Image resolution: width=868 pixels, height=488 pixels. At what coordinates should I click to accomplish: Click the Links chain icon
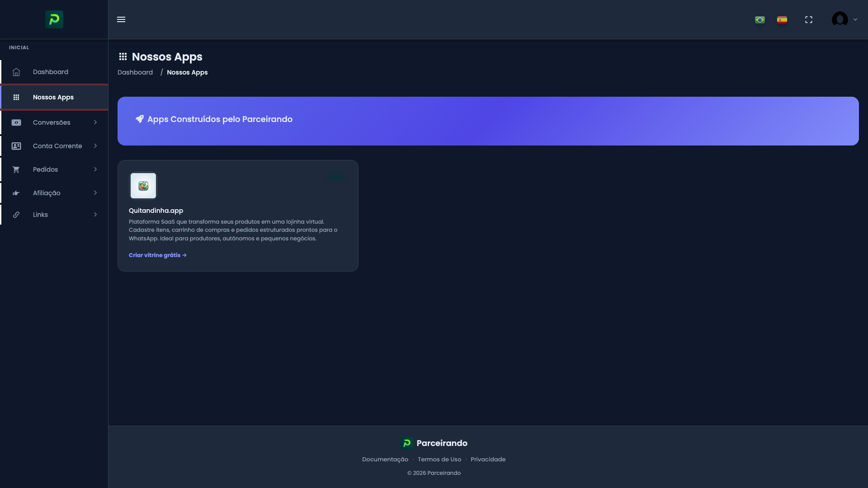pos(16,215)
